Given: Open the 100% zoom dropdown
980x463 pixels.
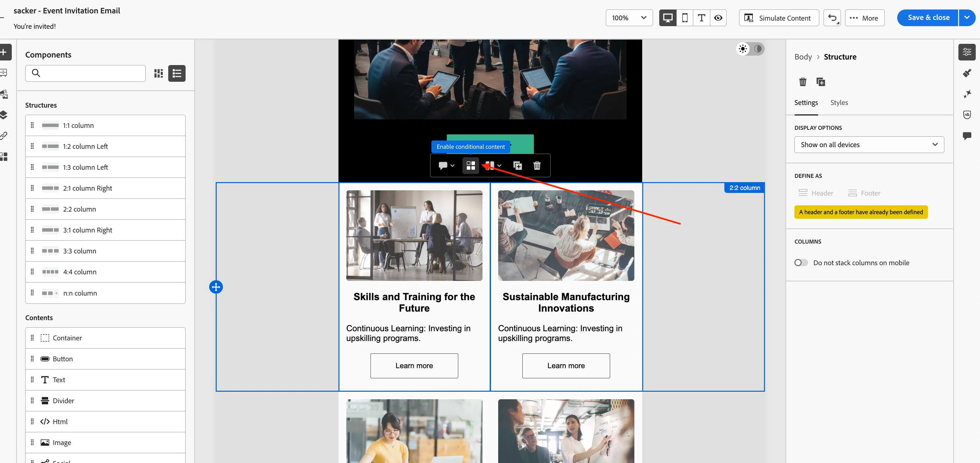Looking at the screenshot, I should tap(629, 18).
